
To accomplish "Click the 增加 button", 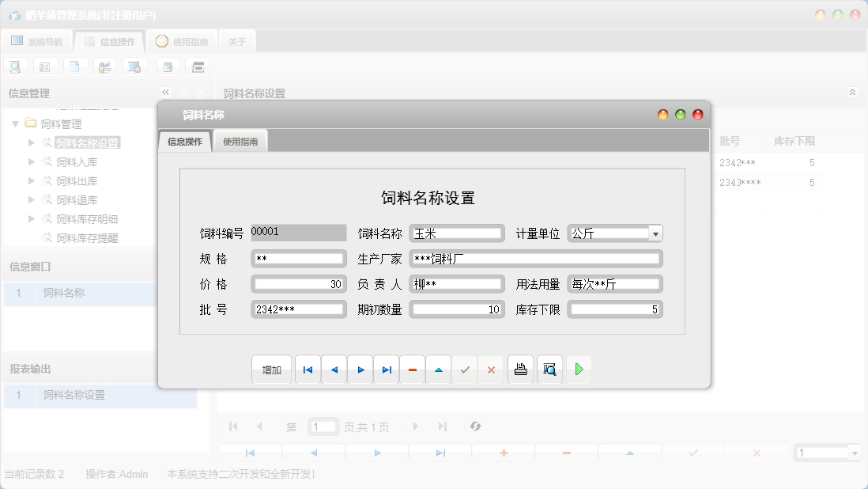I will coord(271,370).
